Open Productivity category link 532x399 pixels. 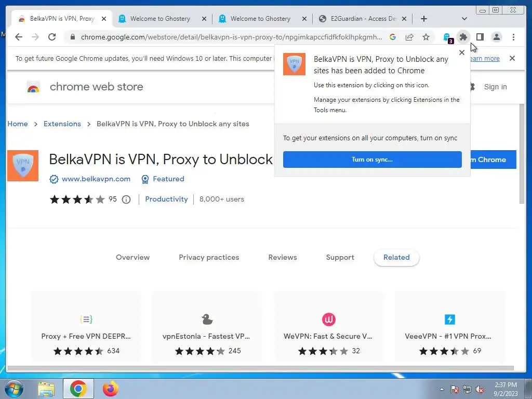[x=166, y=199]
